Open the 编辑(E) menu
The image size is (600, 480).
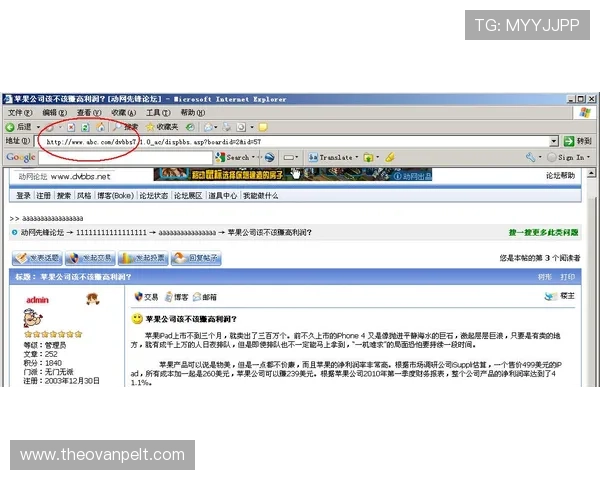click(54, 113)
